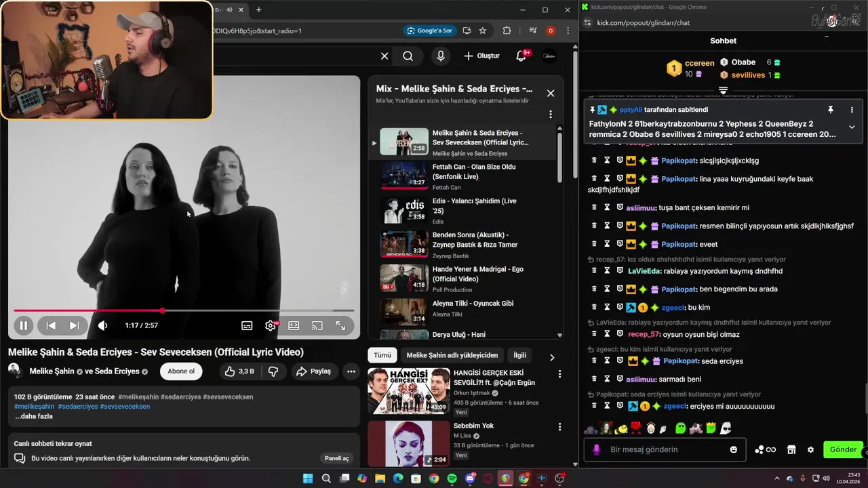Select the İlgili filter chip
868x488 pixels.
[x=519, y=355]
